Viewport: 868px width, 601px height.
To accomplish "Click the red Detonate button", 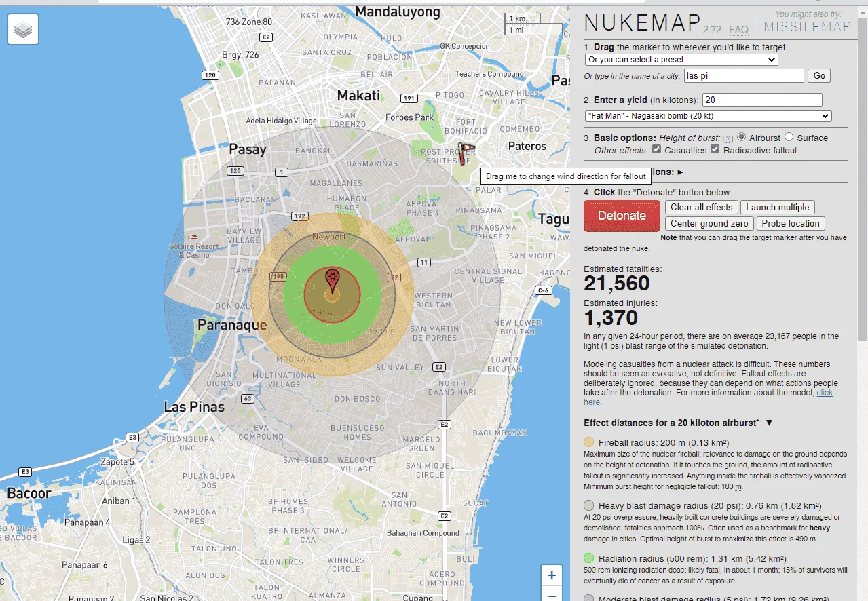I will (x=622, y=216).
